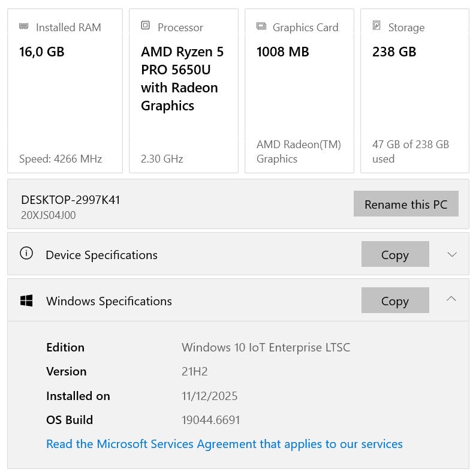Click the OS Build number 19044.6691

coord(210,420)
